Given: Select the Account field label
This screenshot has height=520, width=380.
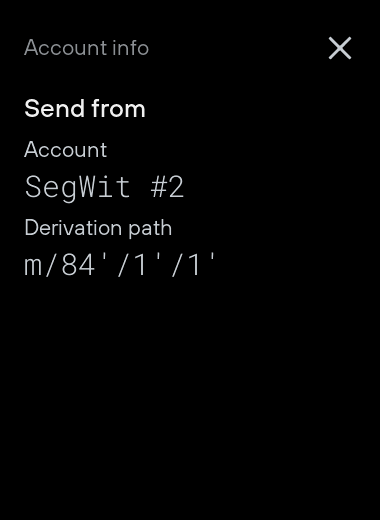Looking at the screenshot, I should [x=66, y=150].
